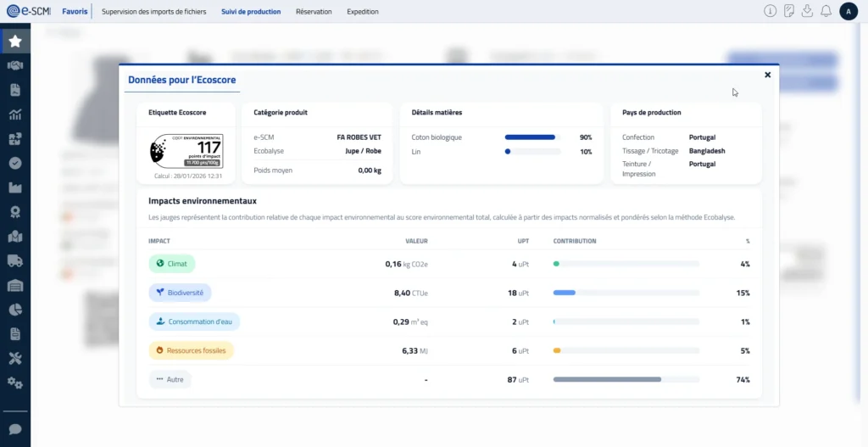
Task: Click the e-SCM logo
Action: [x=28, y=11]
